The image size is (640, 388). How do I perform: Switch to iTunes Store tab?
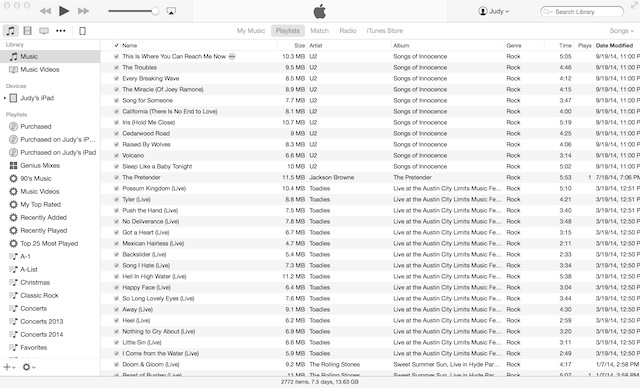pos(384,31)
